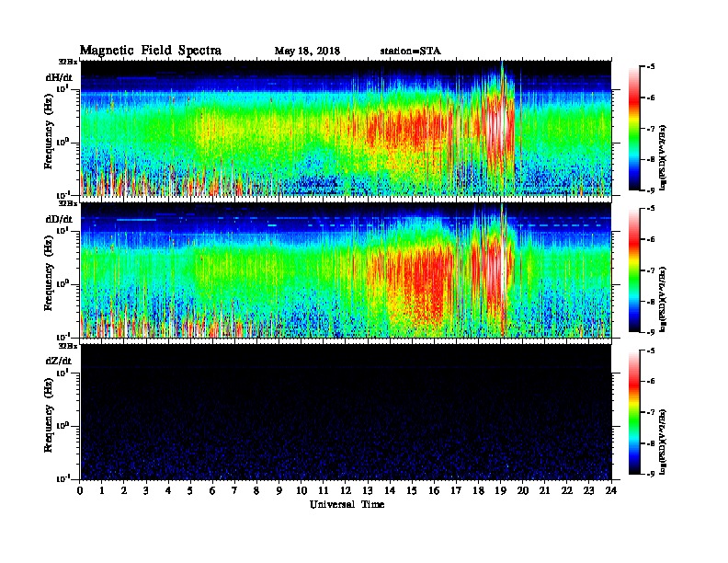The image size is (728, 563).
Task: Click hour tick label "1" on time axis
Action: point(102,490)
